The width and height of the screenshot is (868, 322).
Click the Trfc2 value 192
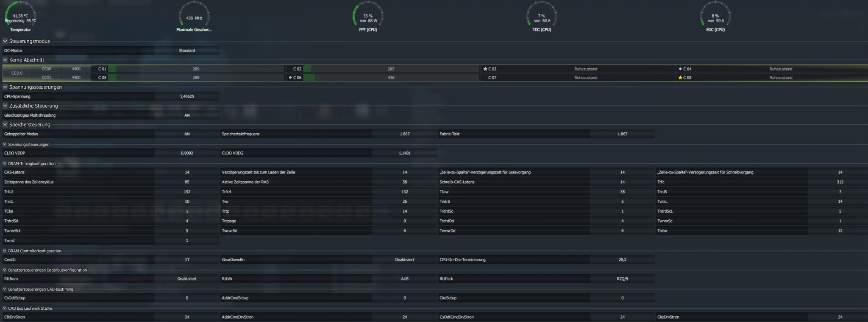tap(187, 192)
